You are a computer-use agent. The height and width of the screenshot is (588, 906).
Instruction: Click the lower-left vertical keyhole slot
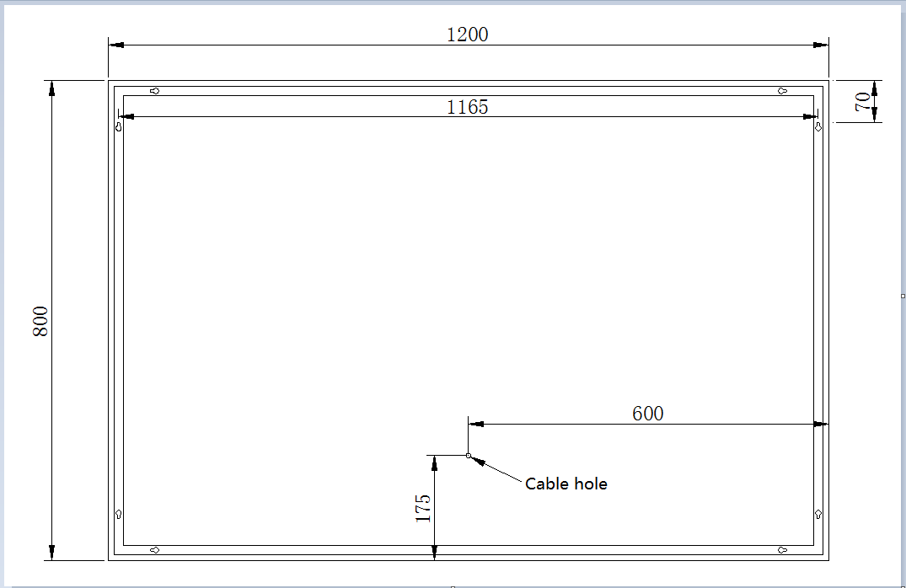pos(118,514)
